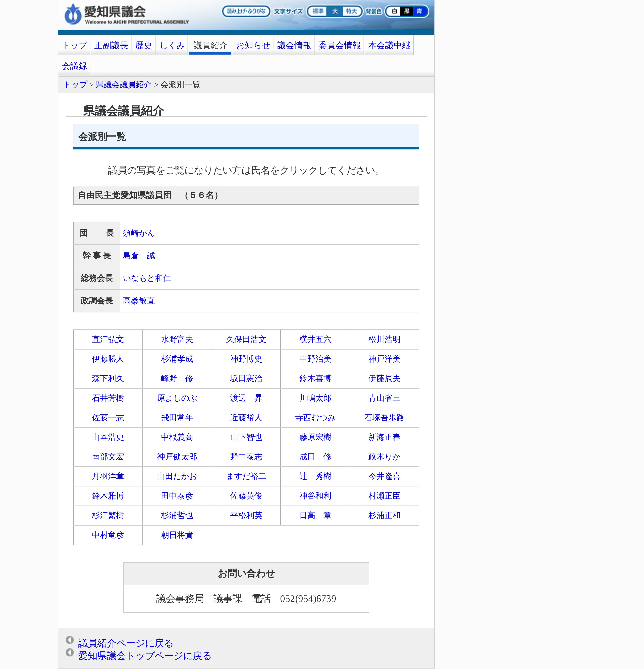This screenshot has height=669, width=644.
Task: Go to the 会議録 menu item
Action: tap(74, 66)
